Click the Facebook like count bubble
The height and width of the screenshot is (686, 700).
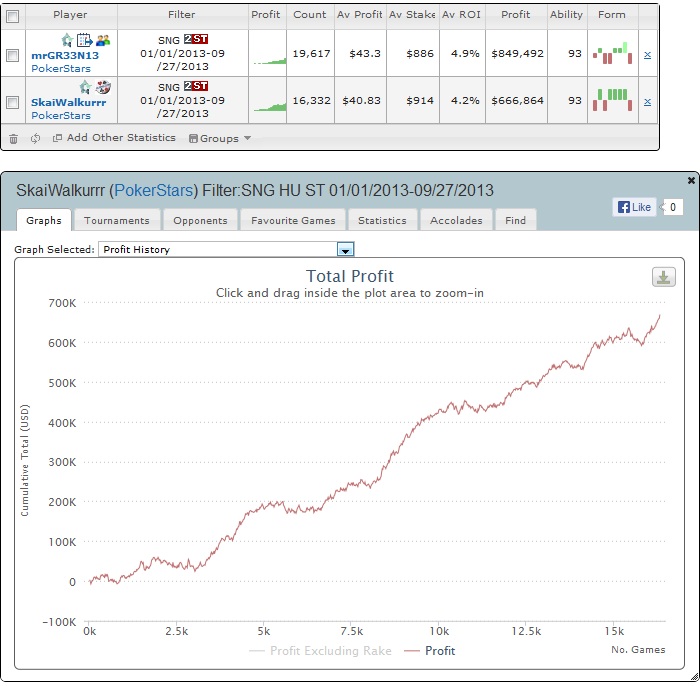click(672, 207)
